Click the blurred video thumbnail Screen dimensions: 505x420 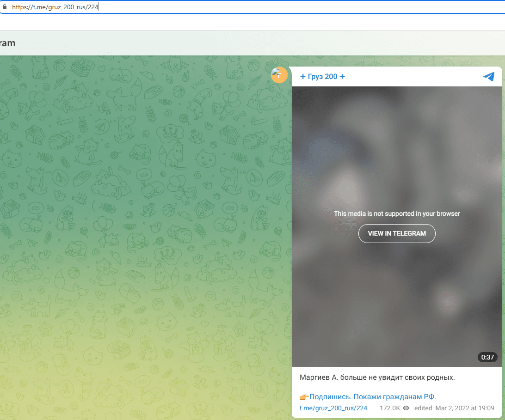point(397,226)
